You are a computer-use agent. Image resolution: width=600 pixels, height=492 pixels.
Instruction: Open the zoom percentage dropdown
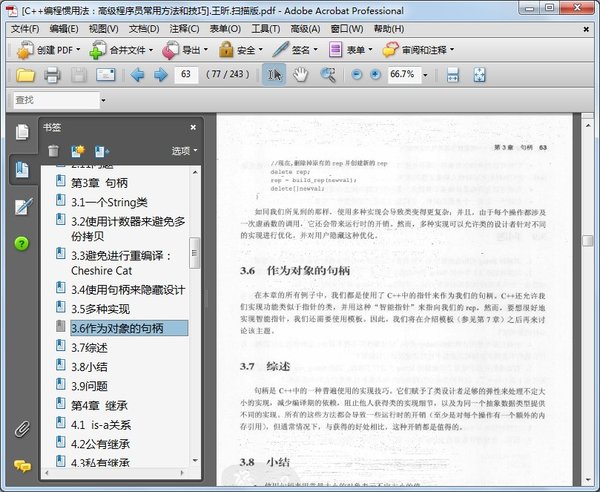pyautogui.click(x=426, y=75)
